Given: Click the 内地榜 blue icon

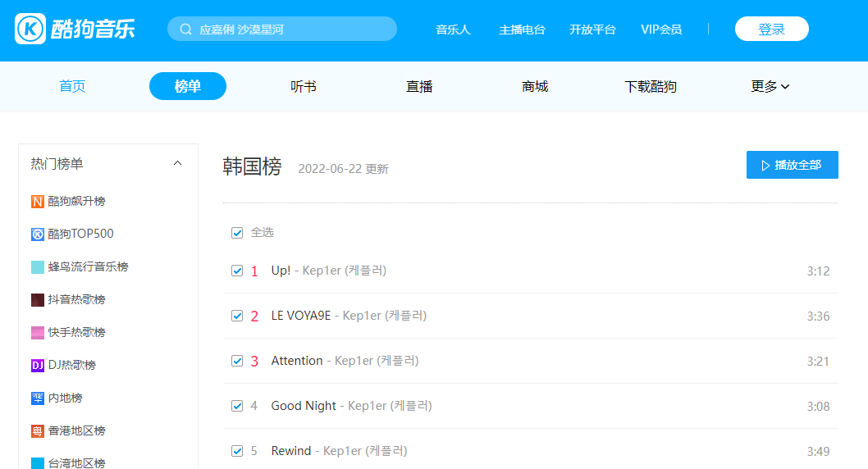Looking at the screenshot, I should [x=38, y=398].
